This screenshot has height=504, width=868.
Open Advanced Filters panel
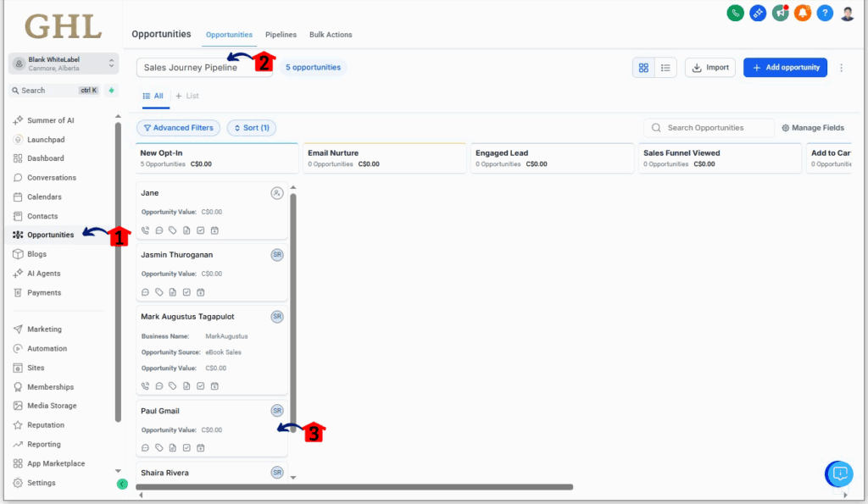(178, 128)
